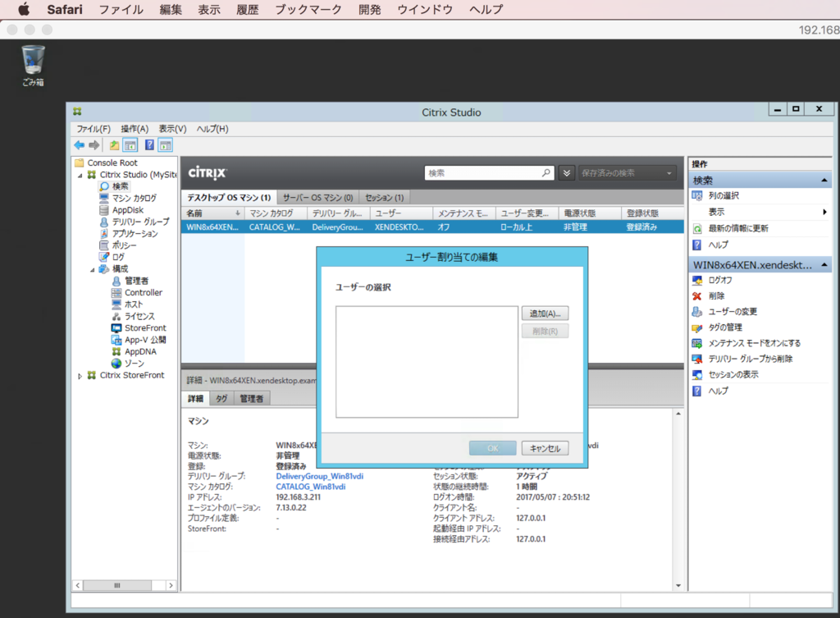Click キャンセル button in dialog

click(x=545, y=448)
